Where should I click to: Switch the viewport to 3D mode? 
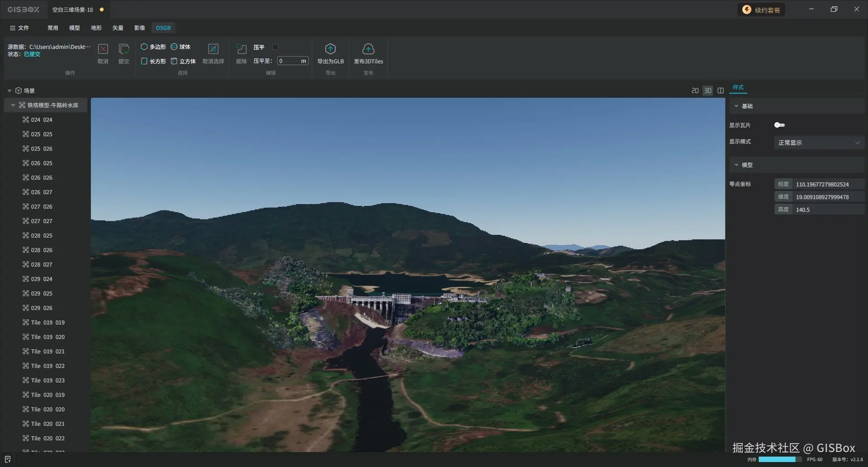pyautogui.click(x=708, y=91)
